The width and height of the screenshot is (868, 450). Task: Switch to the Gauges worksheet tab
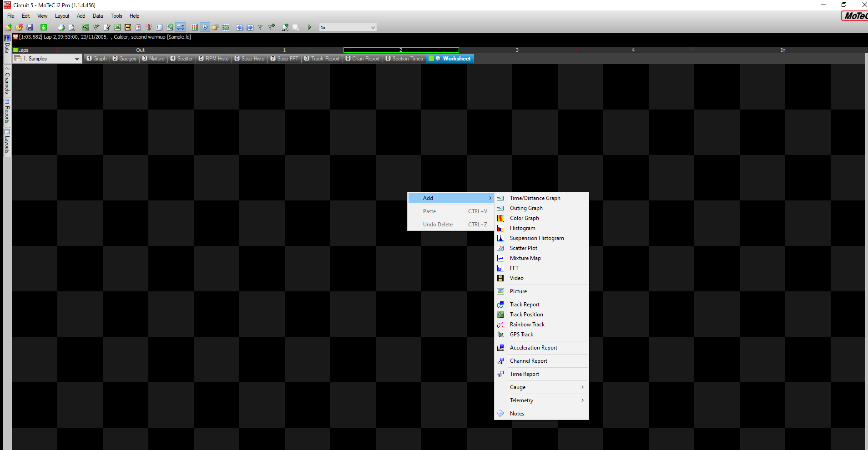(x=125, y=59)
